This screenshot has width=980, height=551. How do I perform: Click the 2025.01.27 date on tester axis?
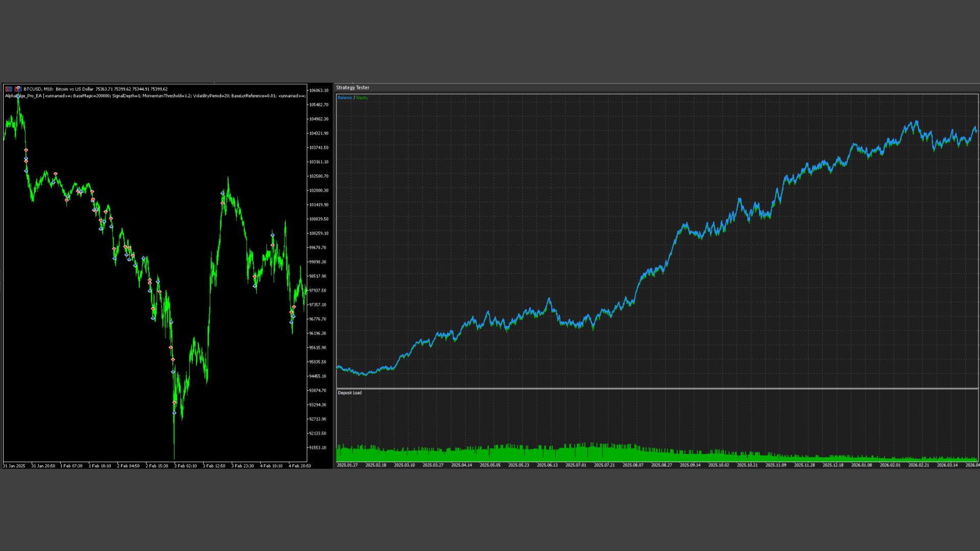(x=347, y=465)
